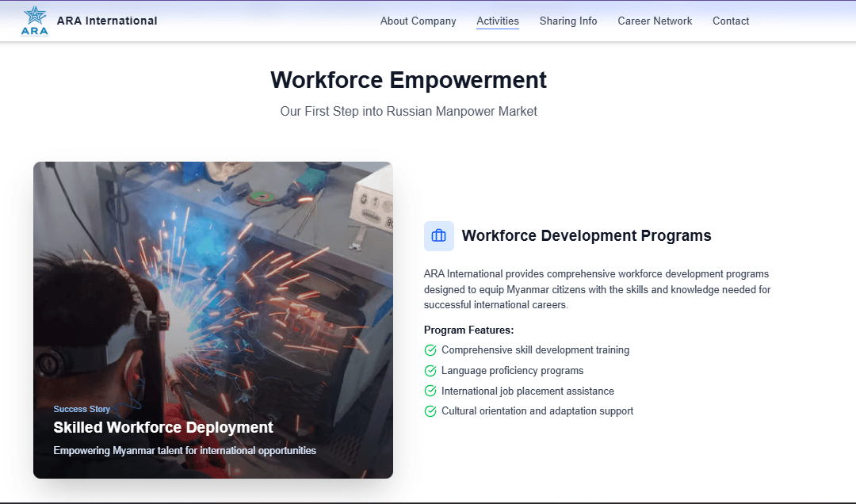Go to Sharing Info page
Screen dimensions: 856x504
coord(568,21)
